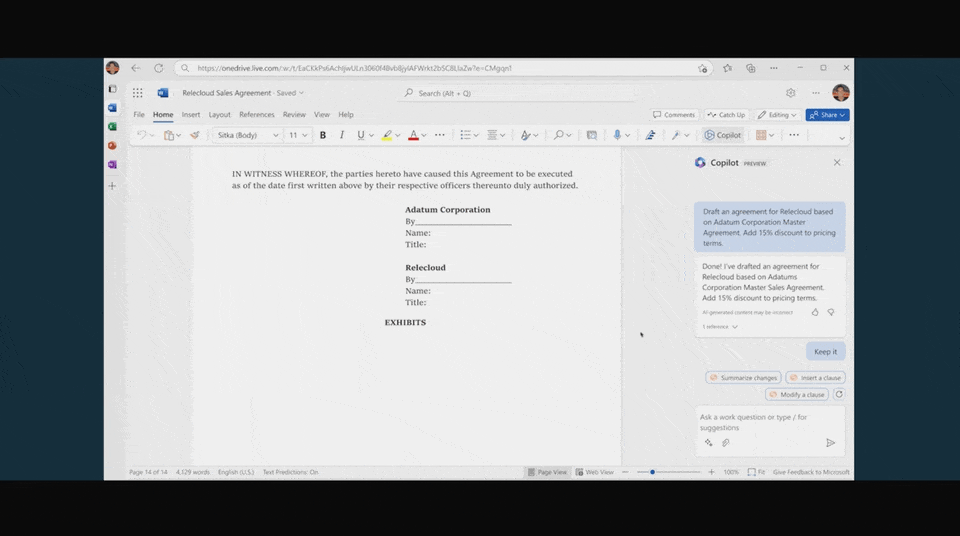Regenerate Copilot suggestions with refresh icon
960x536 pixels.
coord(839,394)
